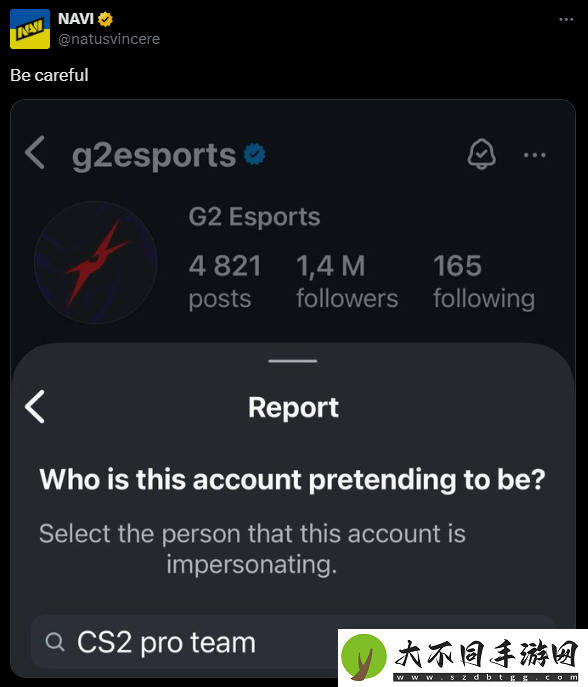Click the blue verified badge beside g2esports
Viewport: 588px width, 687px height.
click(255, 154)
